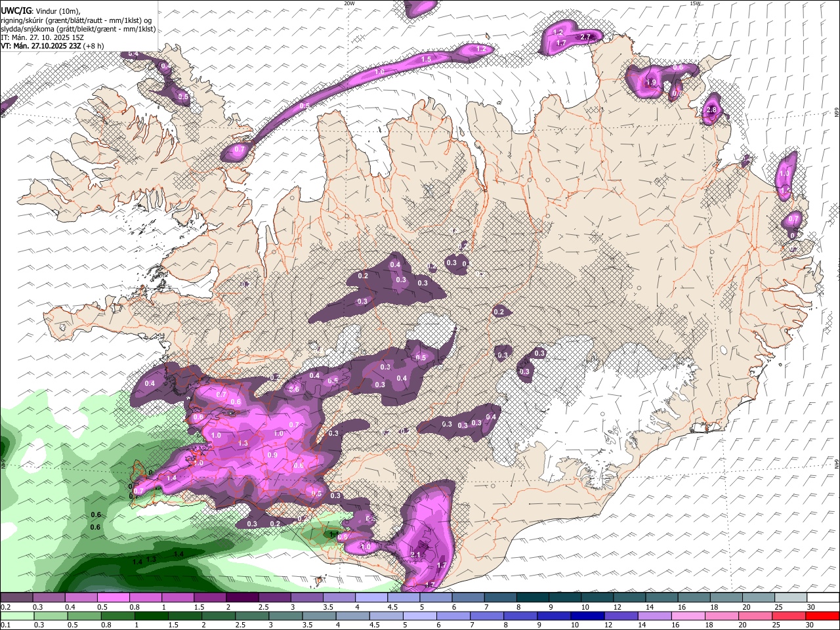Click the 20W longitude label
This screenshot has height=630, width=840.
click(349, 3)
